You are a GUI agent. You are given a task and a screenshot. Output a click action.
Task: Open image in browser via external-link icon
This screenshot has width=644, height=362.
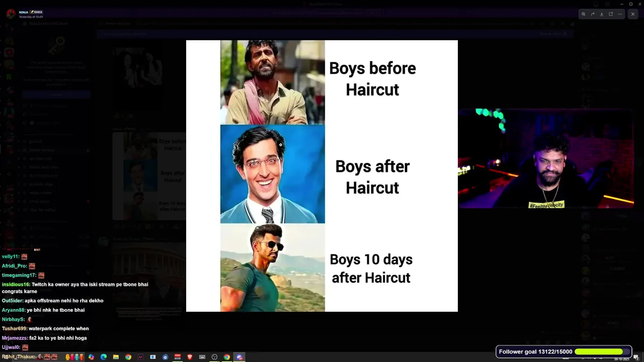click(611, 14)
